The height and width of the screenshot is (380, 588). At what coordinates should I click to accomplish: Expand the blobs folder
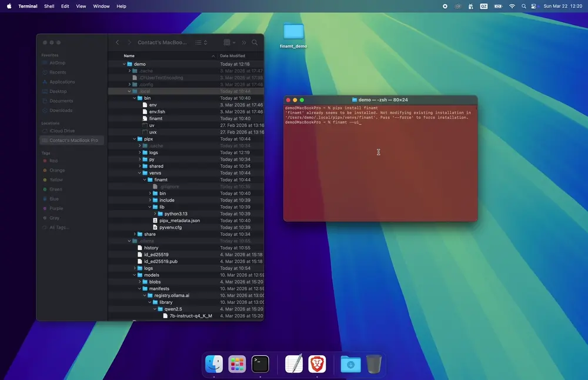pyautogui.click(x=139, y=282)
